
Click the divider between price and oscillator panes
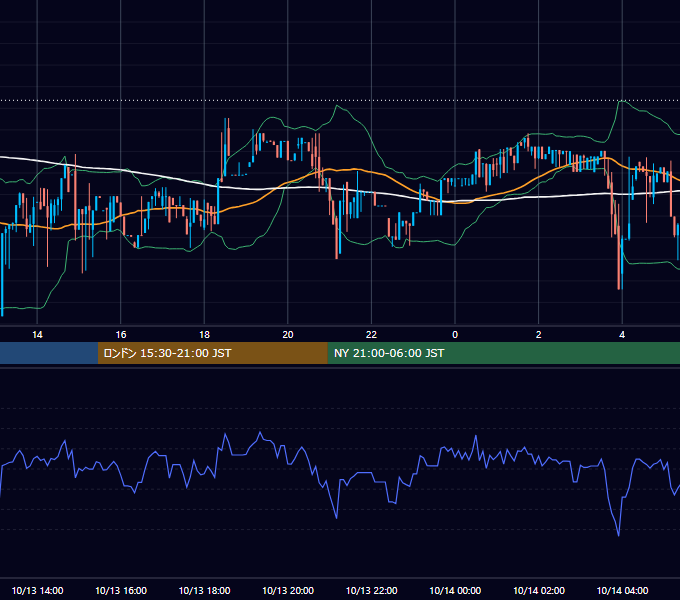pos(340,368)
